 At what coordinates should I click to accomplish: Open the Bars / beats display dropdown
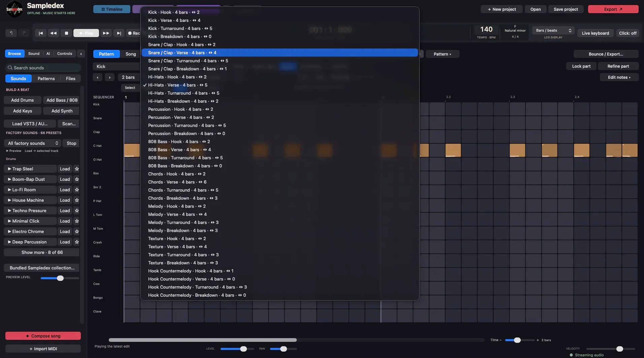(553, 30)
